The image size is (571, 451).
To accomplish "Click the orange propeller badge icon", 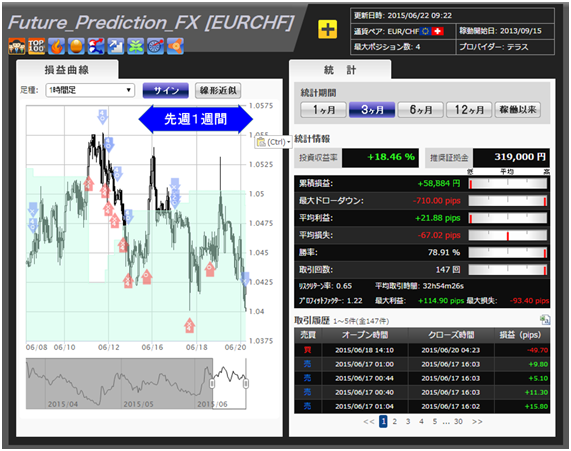I will tap(175, 46).
